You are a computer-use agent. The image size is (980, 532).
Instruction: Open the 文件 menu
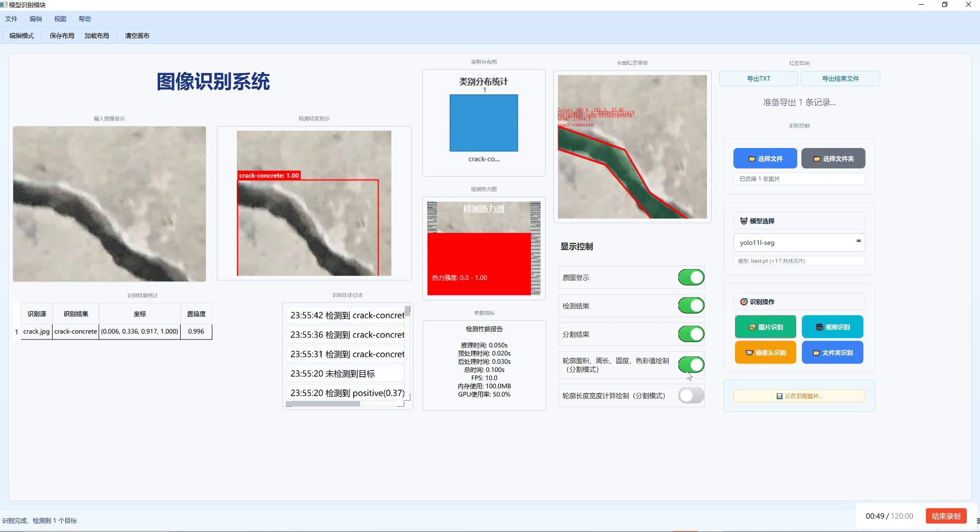[11, 19]
